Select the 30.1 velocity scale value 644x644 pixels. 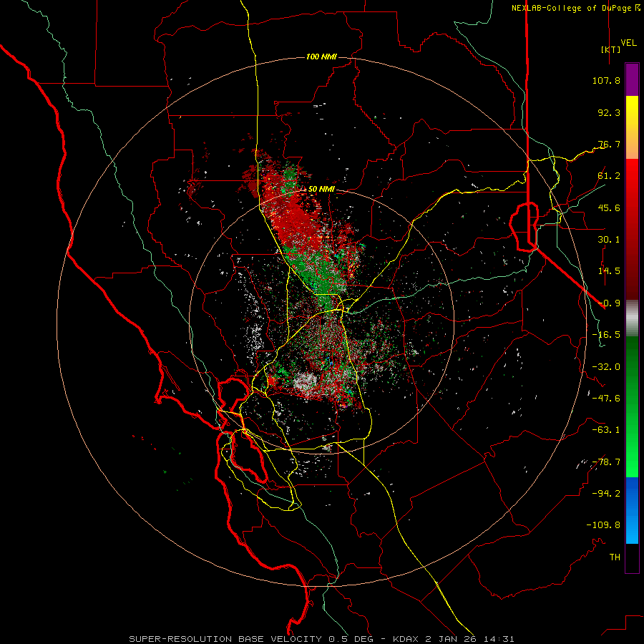click(609, 240)
